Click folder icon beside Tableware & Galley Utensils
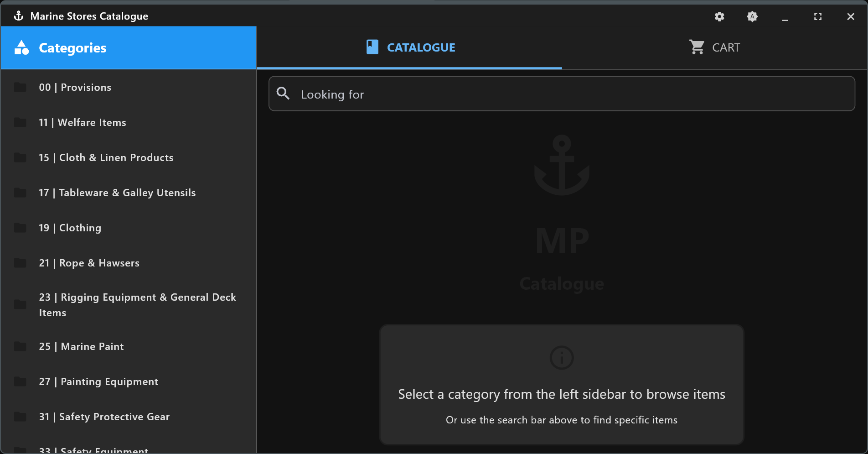Viewport: 868px width, 454px height. [x=20, y=193]
